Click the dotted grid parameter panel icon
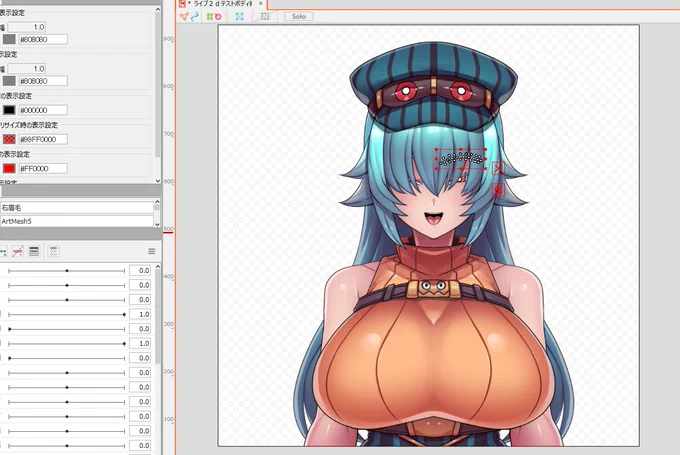 pyautogui.click(x=53, y=252)
